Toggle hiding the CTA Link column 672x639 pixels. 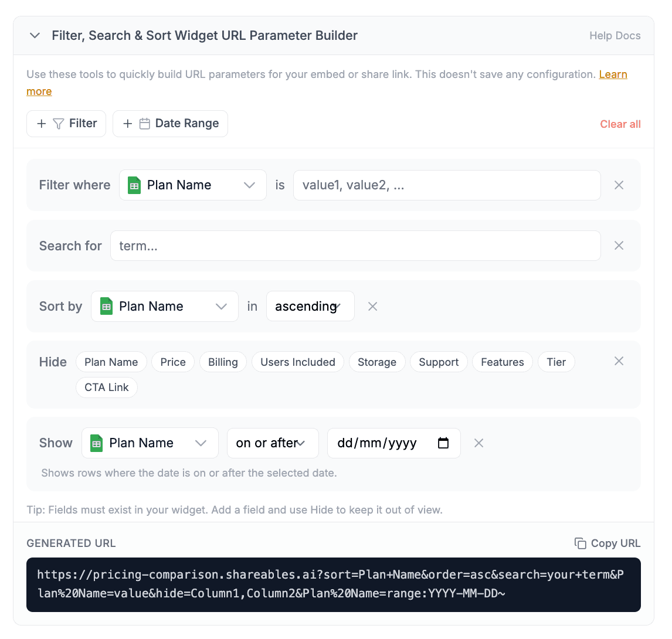click(x=106, y=388)
